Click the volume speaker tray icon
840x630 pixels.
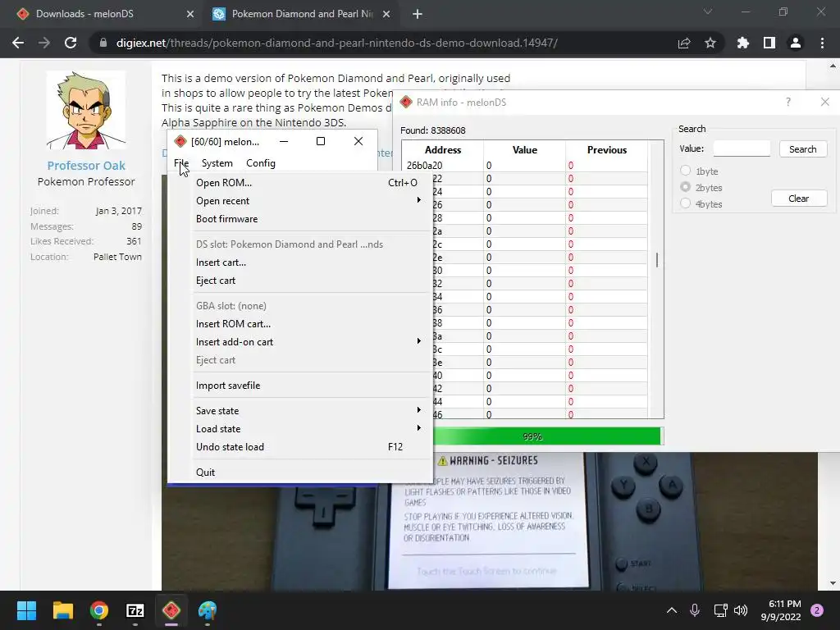741,610
